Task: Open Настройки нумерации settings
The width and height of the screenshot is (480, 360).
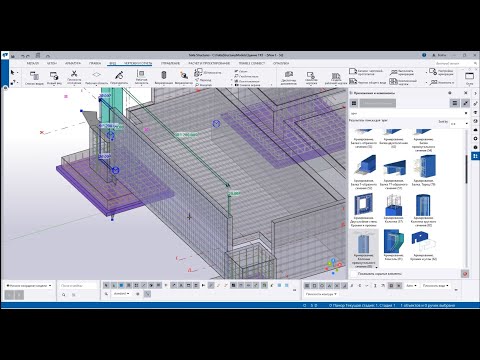Action: pyautogui.click(x=442, y=72)
